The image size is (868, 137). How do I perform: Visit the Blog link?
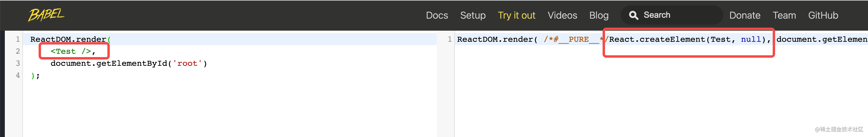598,15
